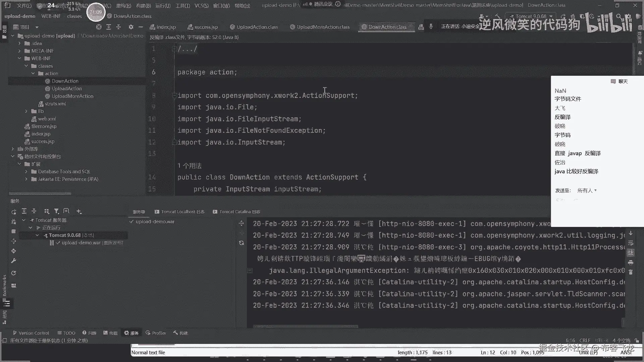Toggle upload-demo.war deployment checkmark
Image resolution: width=644 pixels, height=362 pixels.
(131, 222)
